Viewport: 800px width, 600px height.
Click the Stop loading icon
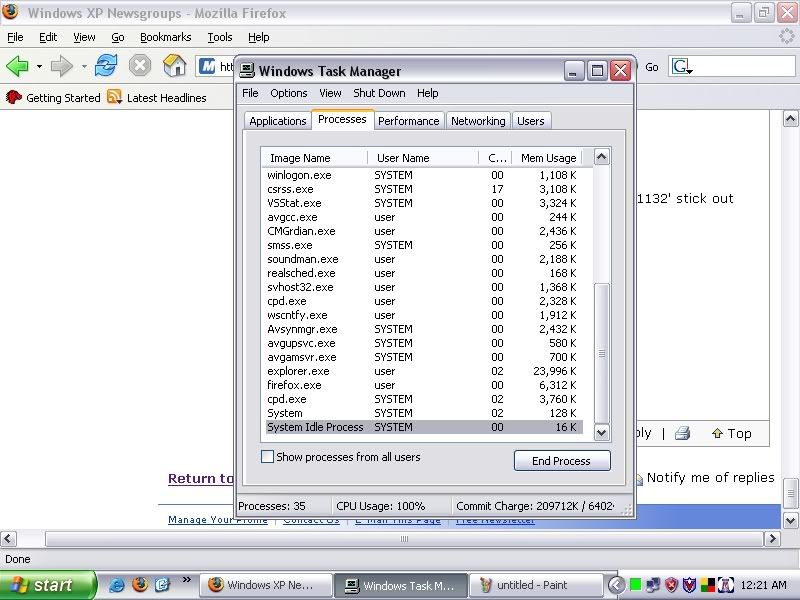click(140, 66)
